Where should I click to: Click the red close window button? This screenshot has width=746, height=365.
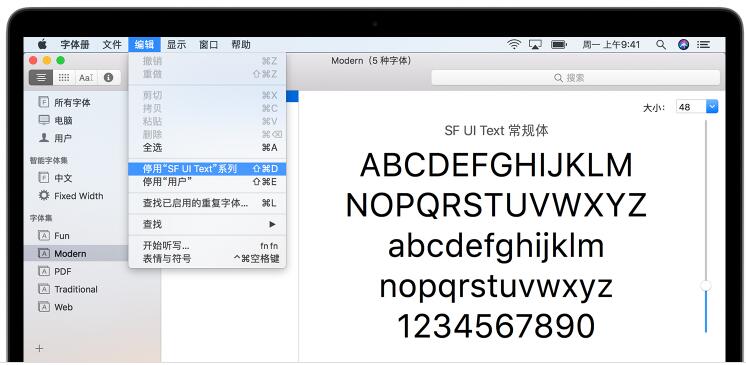[x=33, y=60]
